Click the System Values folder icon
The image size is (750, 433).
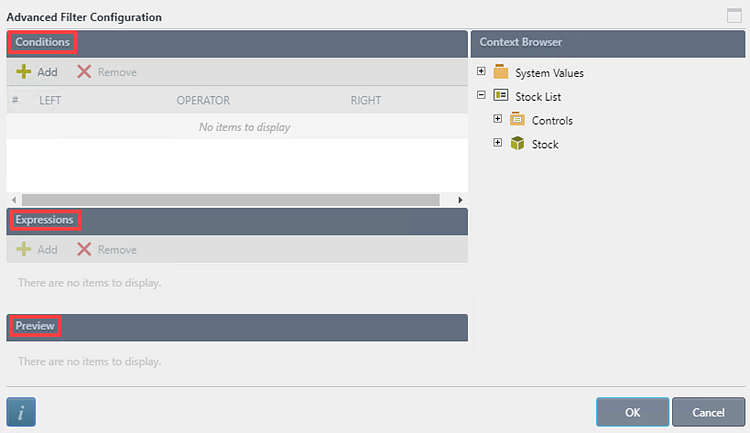pyautogui.click(x=501, y=72)
